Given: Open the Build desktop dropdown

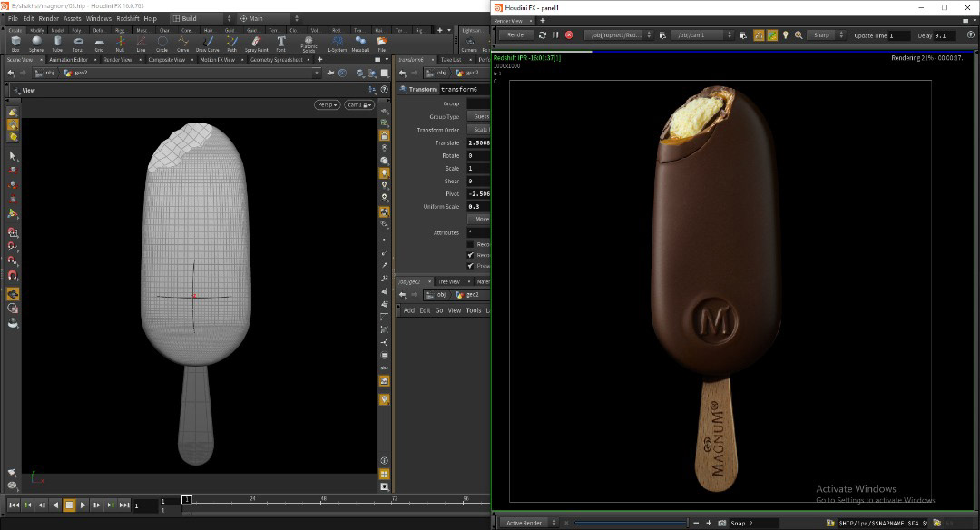Looking at the screenshot, I should click(201, 19).
